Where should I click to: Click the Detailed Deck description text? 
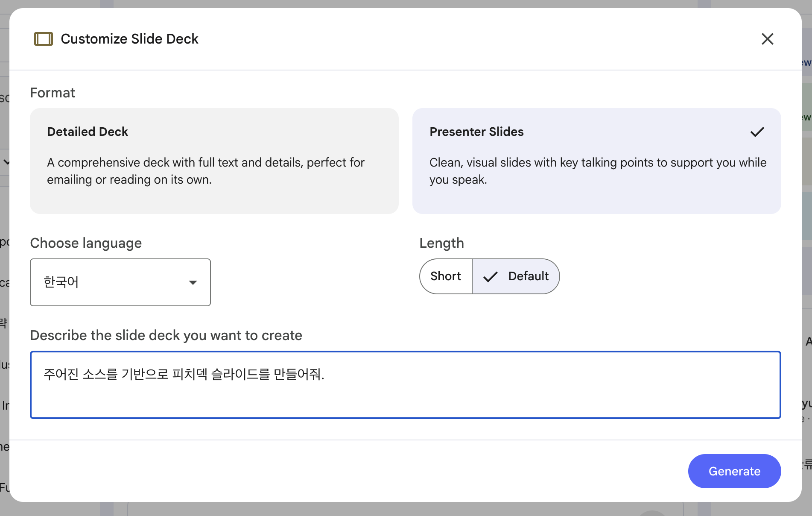[x=205, y=171]
